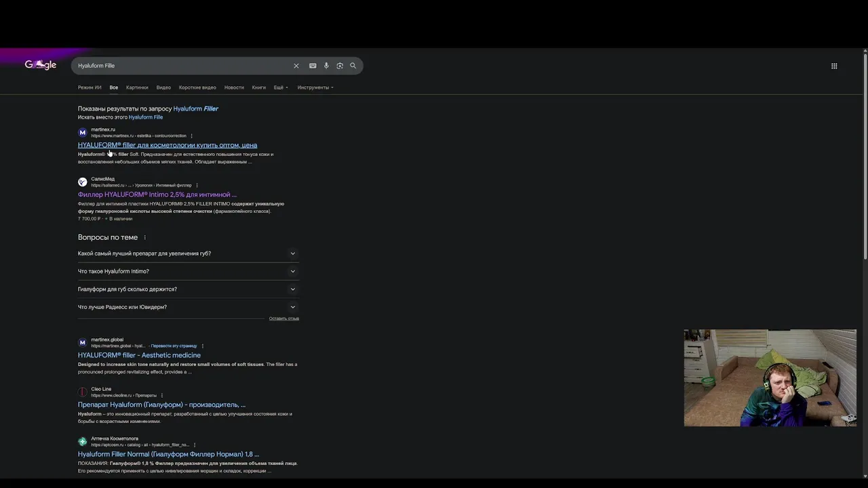Viewport: 868px width, 488px height.
Task: Expand question Что лучше Радиесс или Ювидерм
Action: click(188, 307)
